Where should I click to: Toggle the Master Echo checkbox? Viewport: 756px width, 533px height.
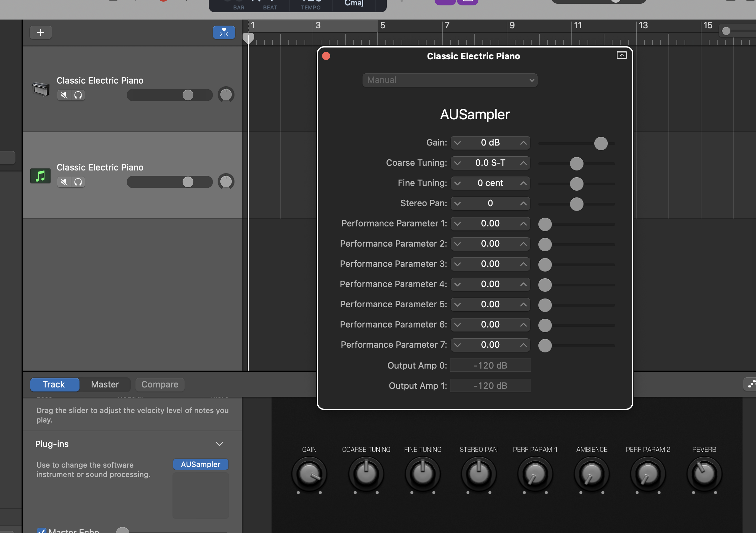42,531
